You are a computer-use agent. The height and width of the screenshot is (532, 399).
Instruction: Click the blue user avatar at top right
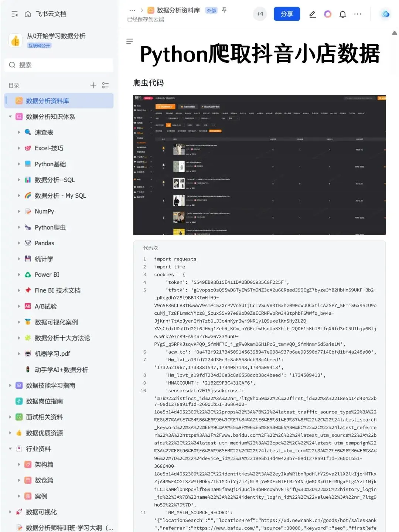click(385, 14)
